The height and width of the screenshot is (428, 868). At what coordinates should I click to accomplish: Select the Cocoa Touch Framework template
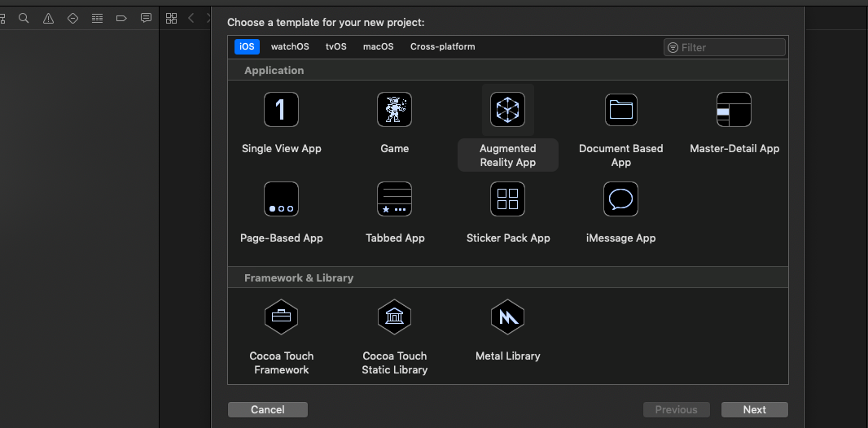point(281,317)
